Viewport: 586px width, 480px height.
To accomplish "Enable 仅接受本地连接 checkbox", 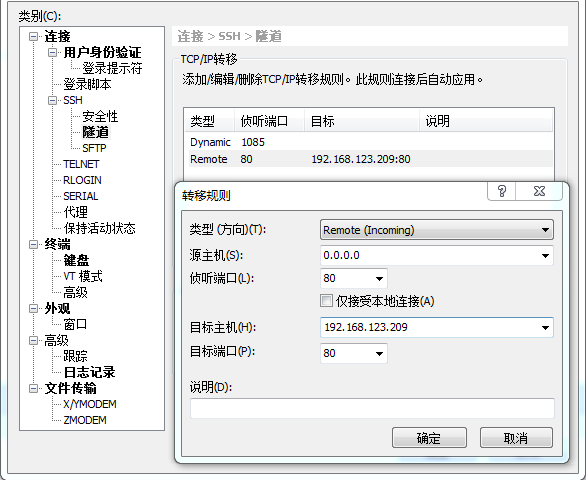I will 326,301.
